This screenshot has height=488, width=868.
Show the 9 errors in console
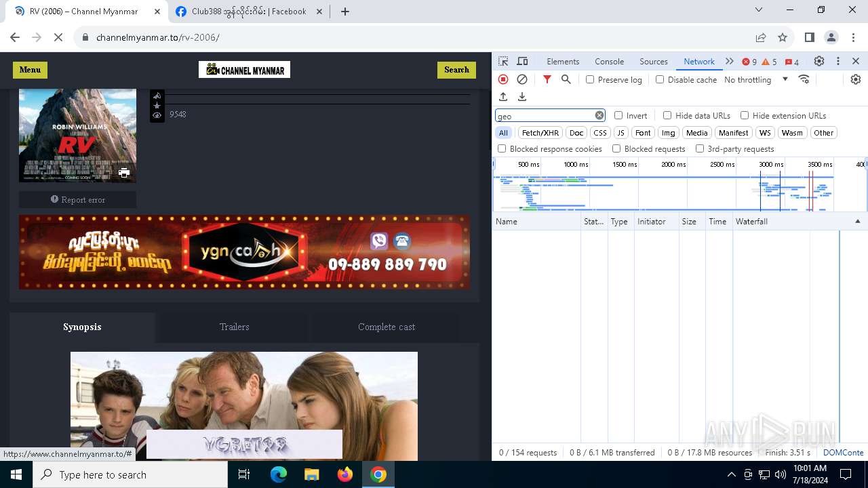coord(749,62)
